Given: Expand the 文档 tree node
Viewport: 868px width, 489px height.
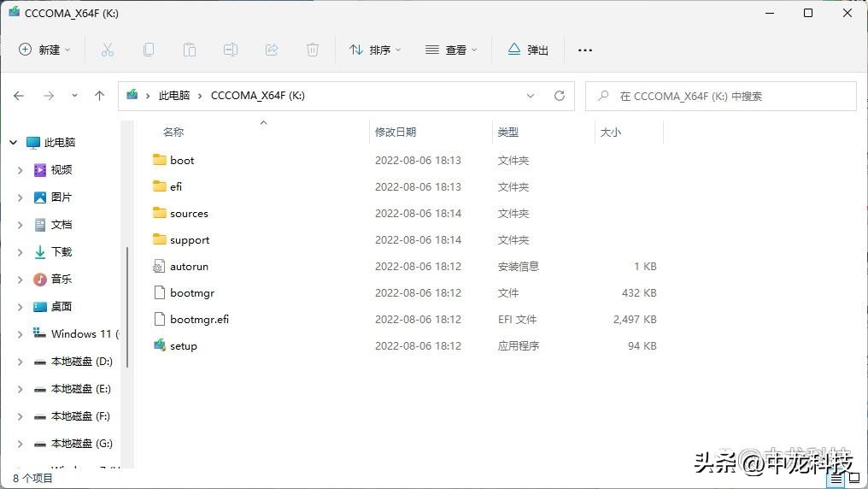Looking at the screenshot, I should [20, 225].
